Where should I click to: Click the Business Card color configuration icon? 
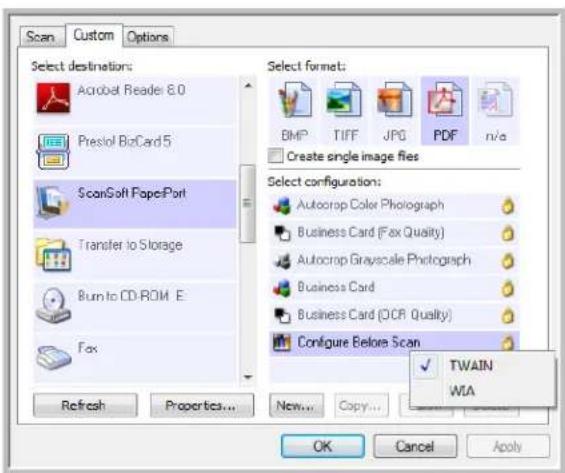[282, 288]
